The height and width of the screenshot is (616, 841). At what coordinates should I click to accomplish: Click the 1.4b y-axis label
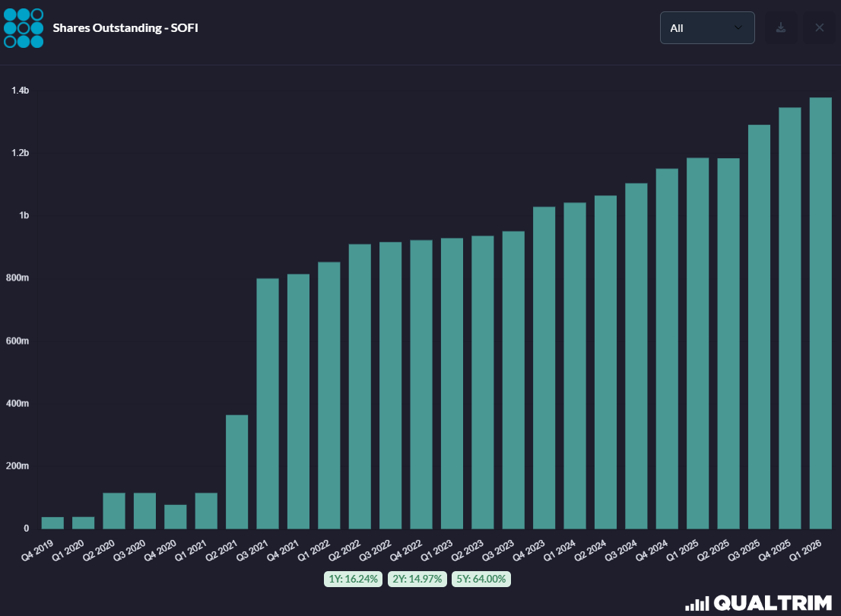(21, 90)
